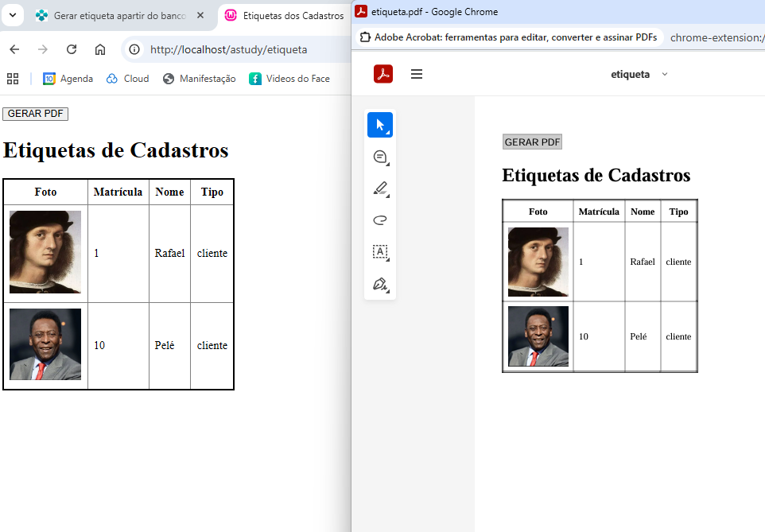
Task: Click the Adobe Acrobat logo icon
Action: click(383, 74)
